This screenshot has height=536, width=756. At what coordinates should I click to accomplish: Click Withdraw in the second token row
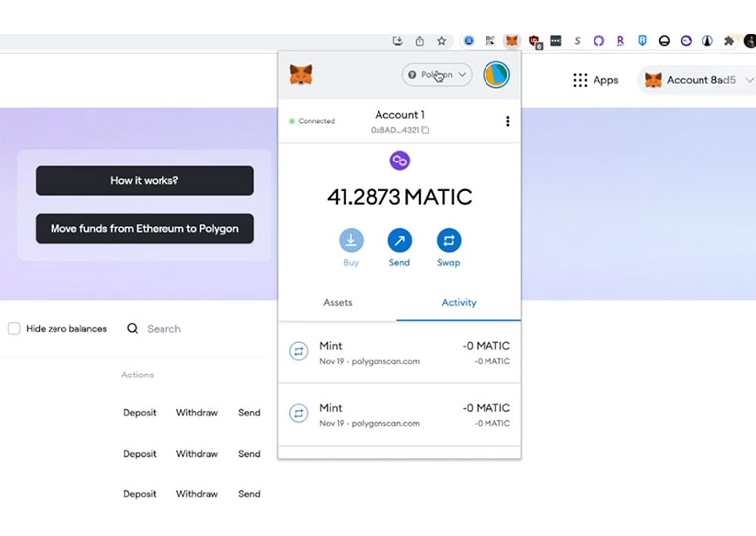[x=197, y=454]
